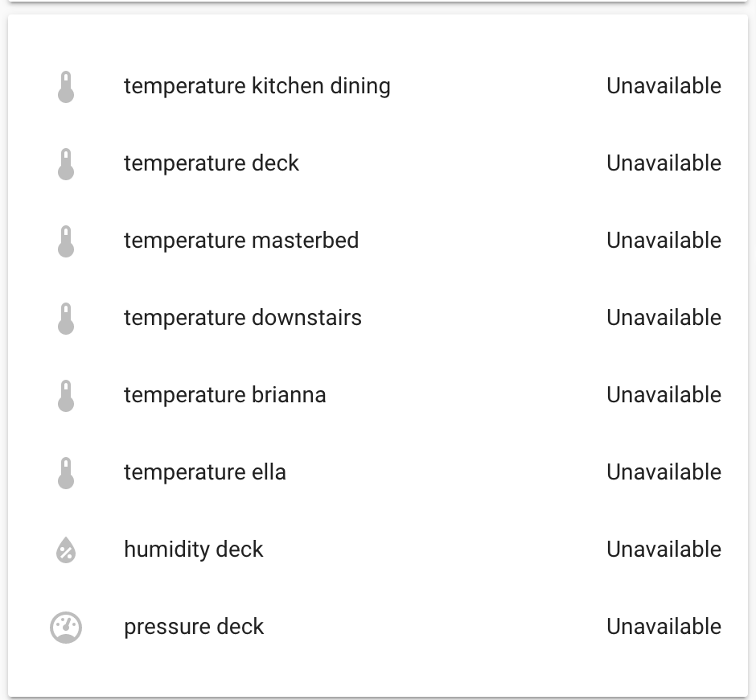
Task: Click the temperature ella thermometer icon
Action: point(66,472)
